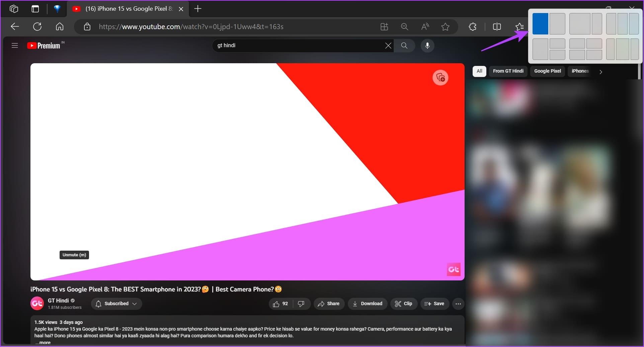This screenshot has width=644, height=347.
Task: Open a new browser tab
Action: (x=198, y=9)
